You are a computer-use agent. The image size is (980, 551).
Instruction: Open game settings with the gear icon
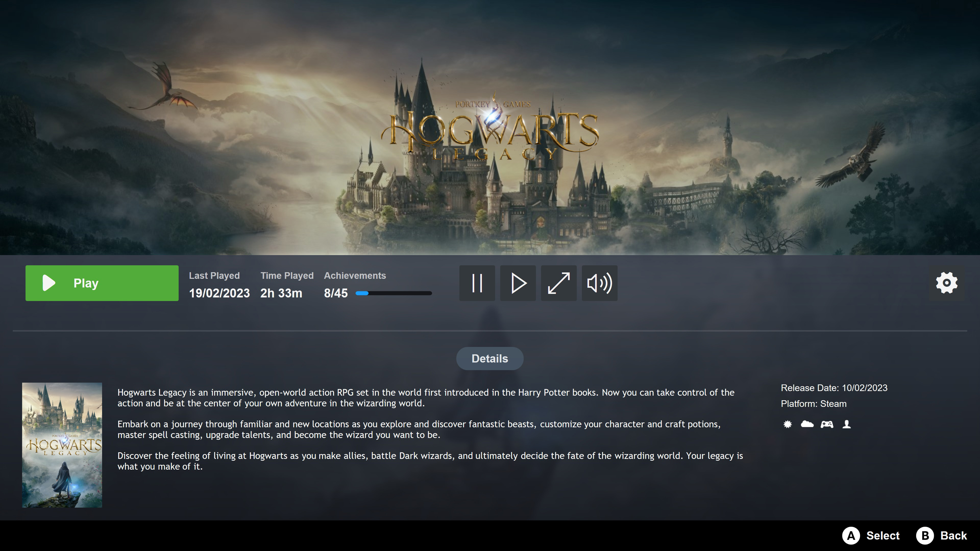click(x=947, y=283)
